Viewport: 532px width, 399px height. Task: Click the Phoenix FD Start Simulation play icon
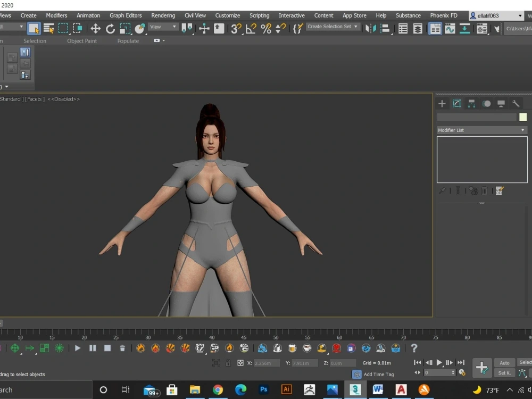point(77,348)
